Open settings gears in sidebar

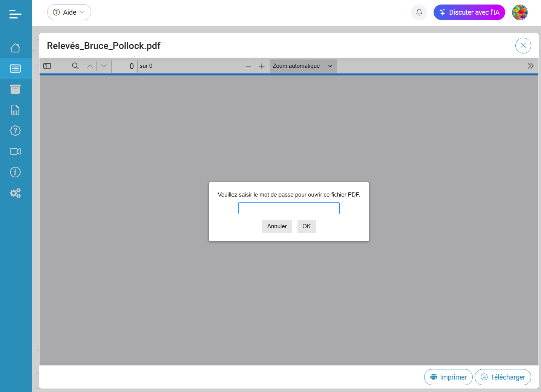(15, 193)
